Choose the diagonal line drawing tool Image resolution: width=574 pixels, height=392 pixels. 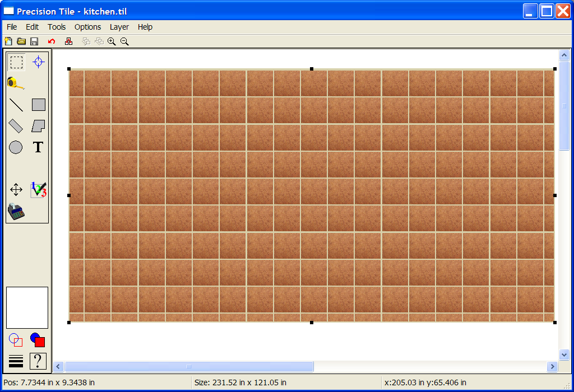[16, 105]
